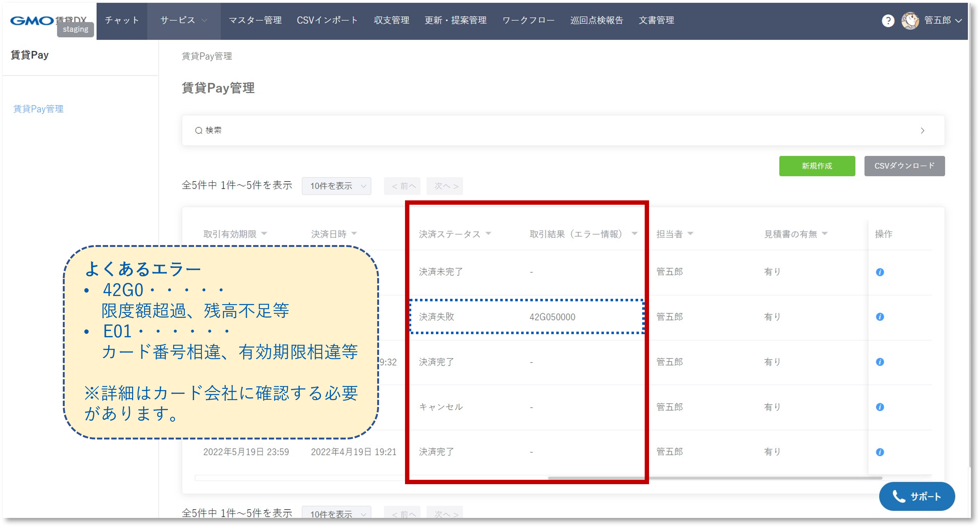
Task: Open the マスター管理 menu item
Action: click(255, 20)
